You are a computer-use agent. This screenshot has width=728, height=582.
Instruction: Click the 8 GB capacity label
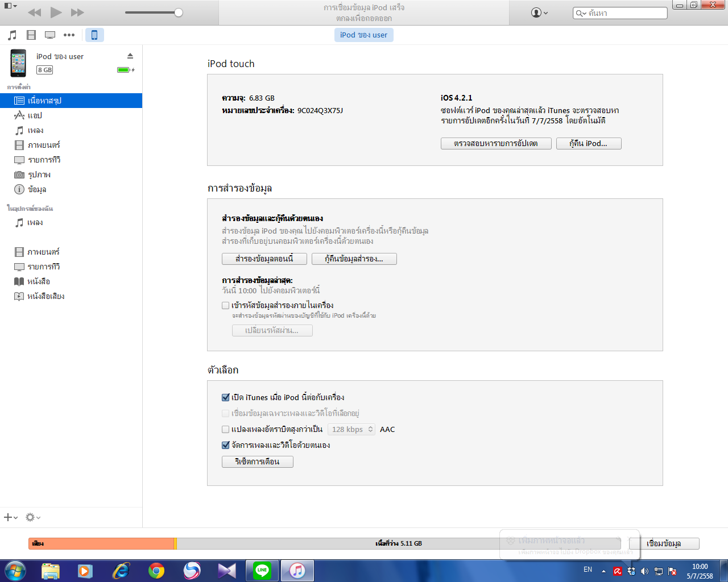pos(44,70)
